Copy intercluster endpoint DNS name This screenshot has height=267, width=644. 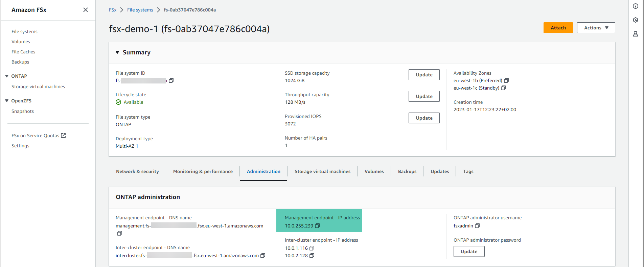[263, 256]
